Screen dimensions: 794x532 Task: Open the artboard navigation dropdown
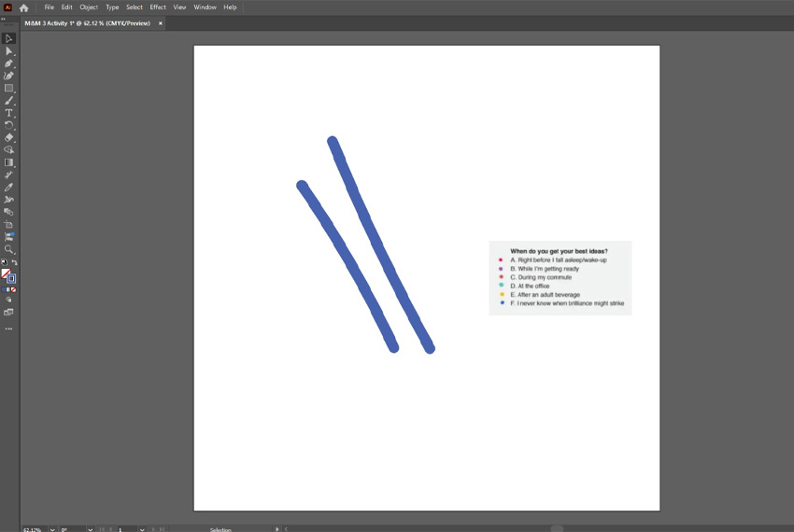(x=142, y=529)
